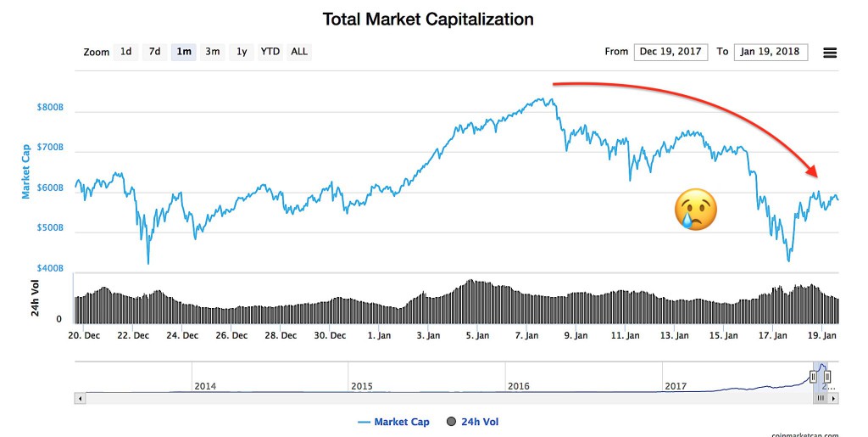Click the right navigator range handle
This screenshot has height=437, width=868.
[827, 376]
